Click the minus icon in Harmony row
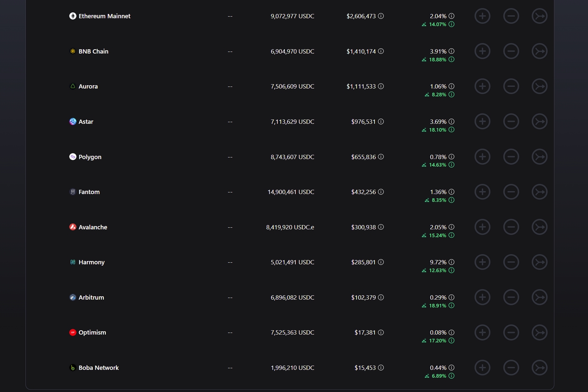This screenshot has width=588, height=392. click(x=511, y=262)
